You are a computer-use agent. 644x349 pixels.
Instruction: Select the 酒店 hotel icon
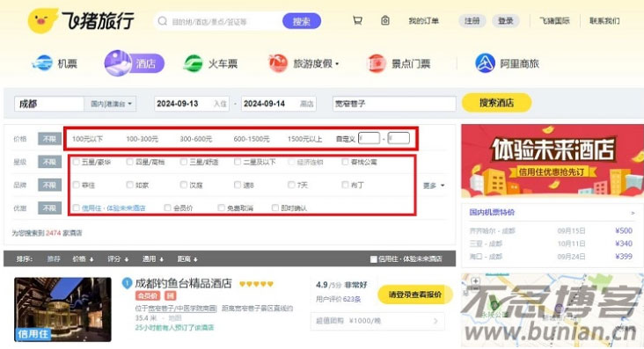point(118,62)
